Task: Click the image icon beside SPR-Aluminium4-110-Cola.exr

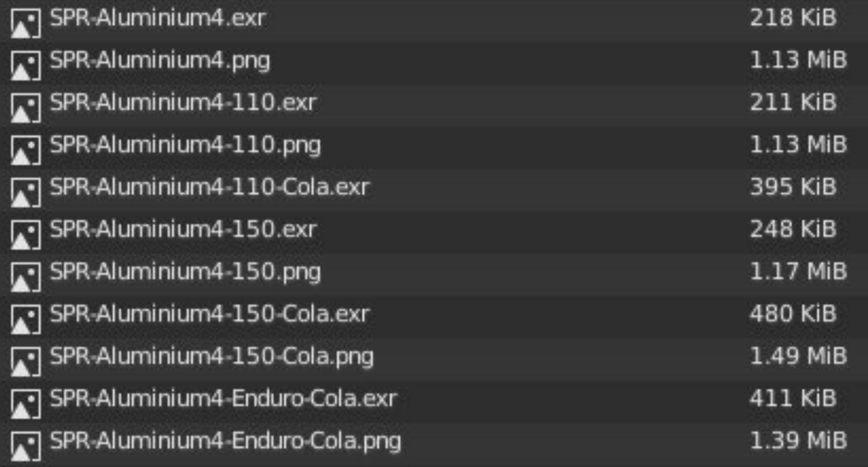Action: pyautogui.click(x=27, y=189)
